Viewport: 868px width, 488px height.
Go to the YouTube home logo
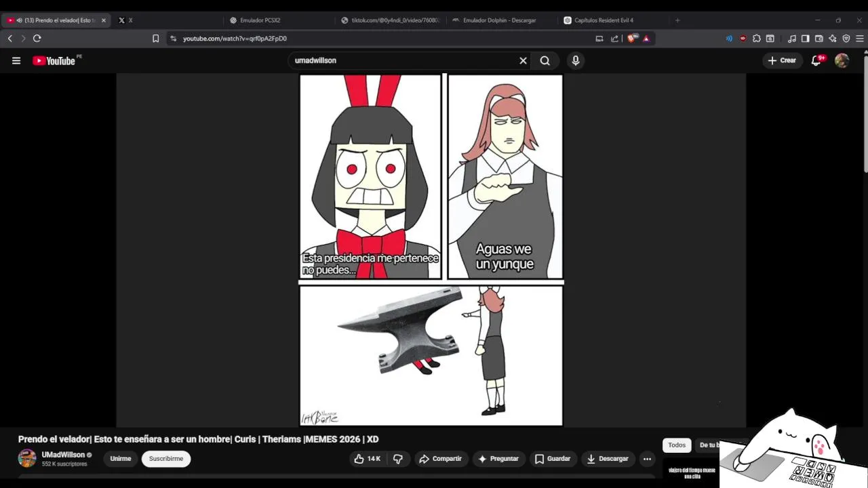point(54,60)
